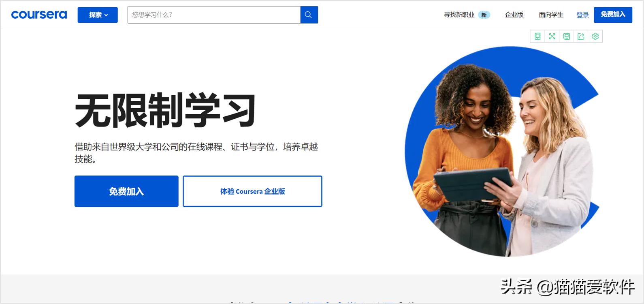Focus the 您想学习什么 search field
The width and height of the screenshot is (644, 304).
(214, 15)
